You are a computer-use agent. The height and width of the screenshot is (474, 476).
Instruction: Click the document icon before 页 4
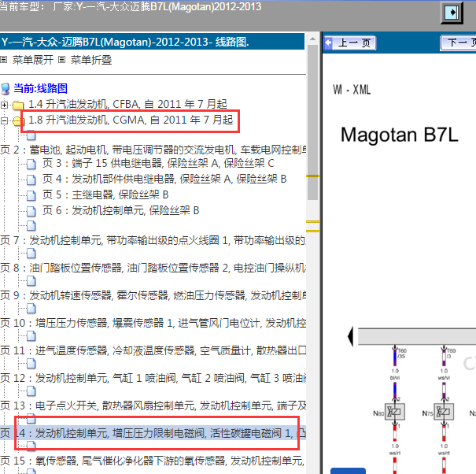[x=31, y=180]
